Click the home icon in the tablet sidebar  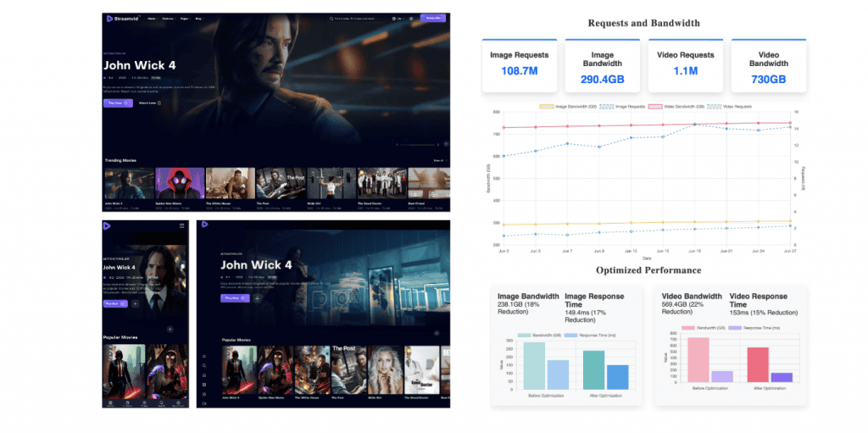(204, 375)
